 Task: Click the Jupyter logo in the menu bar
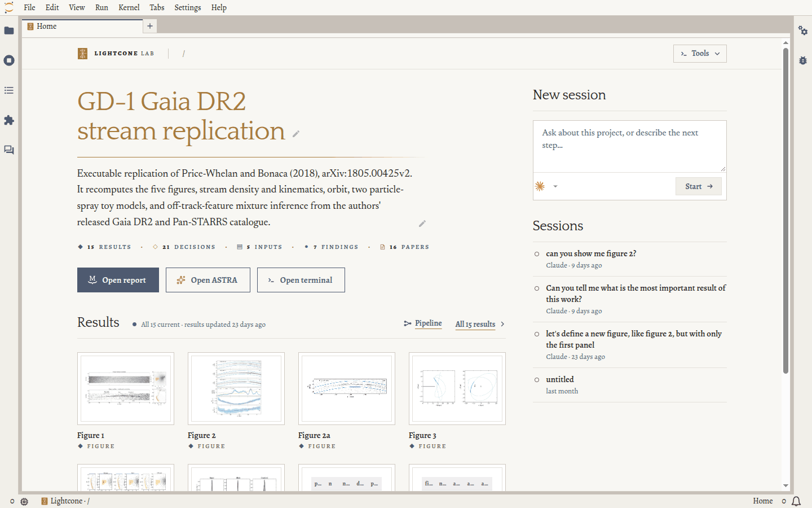tap(9, 7)
